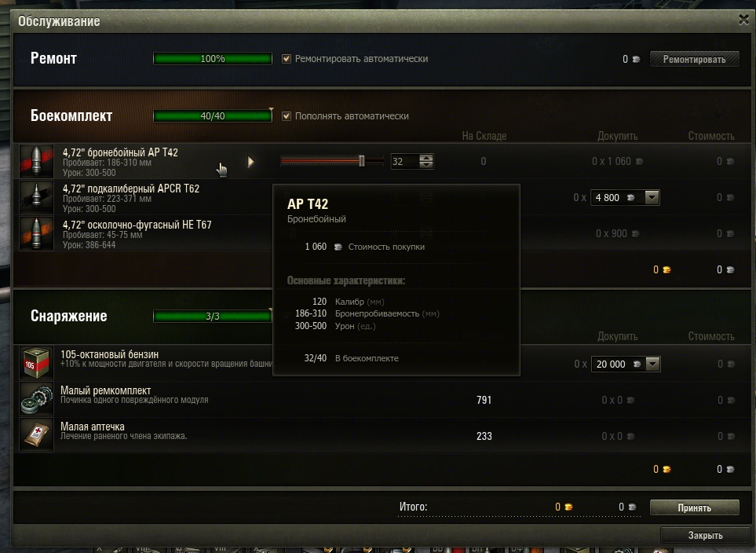This screenshot has width=756, height=553.
Task: Select the HE T67 high-explosive shell icon
Action: [x=36, y=233]
